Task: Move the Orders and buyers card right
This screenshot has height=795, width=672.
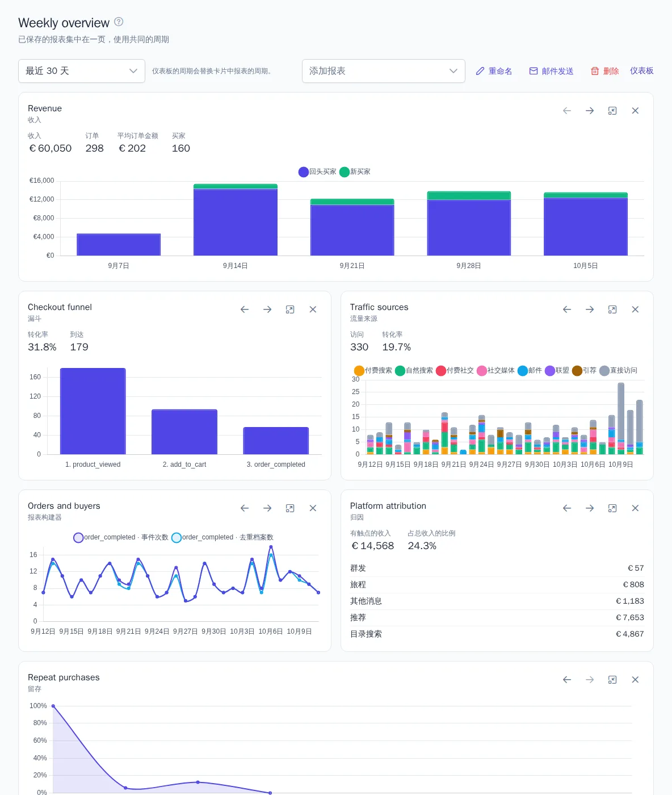Action: pyautogui.click(x=267, y=508)
